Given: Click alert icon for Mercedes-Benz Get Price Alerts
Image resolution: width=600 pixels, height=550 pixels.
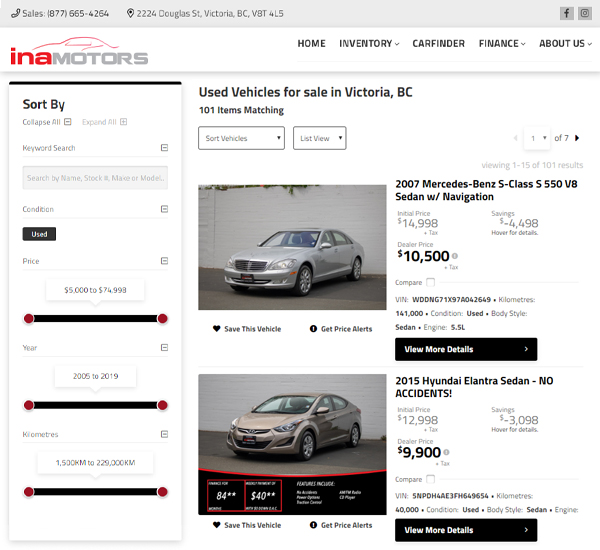Looking at the screenshot, I should click(313, 329).
